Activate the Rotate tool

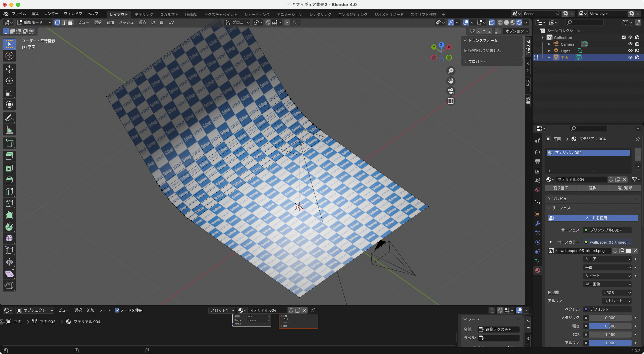pyautogui.click(x=9, y=81)
